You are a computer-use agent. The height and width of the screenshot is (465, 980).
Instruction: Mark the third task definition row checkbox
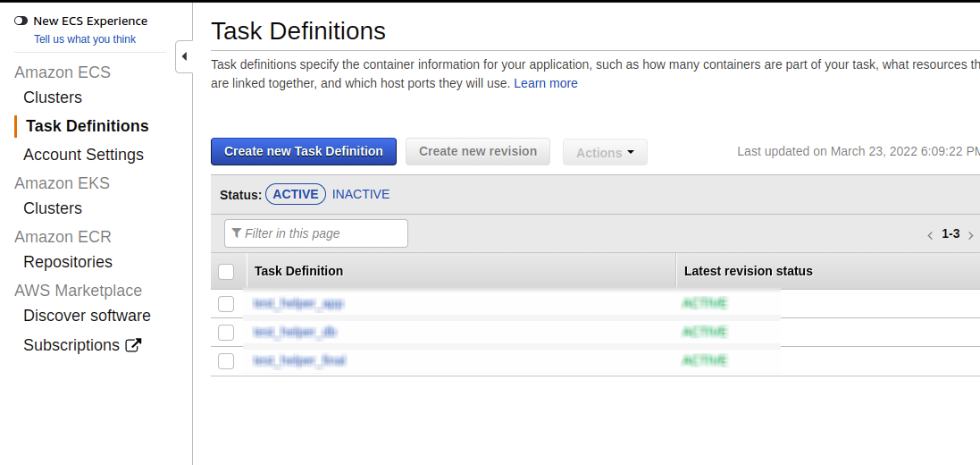click(226, 361)
